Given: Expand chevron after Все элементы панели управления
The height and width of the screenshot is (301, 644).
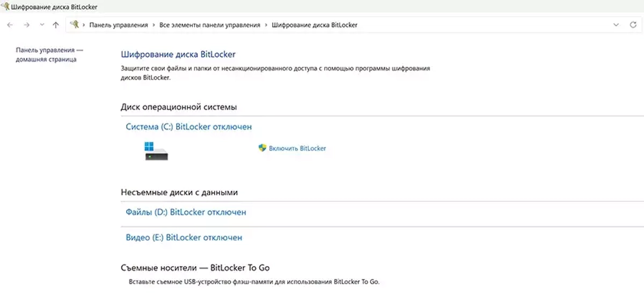Looking at the screenshot, I should (266, 25).
